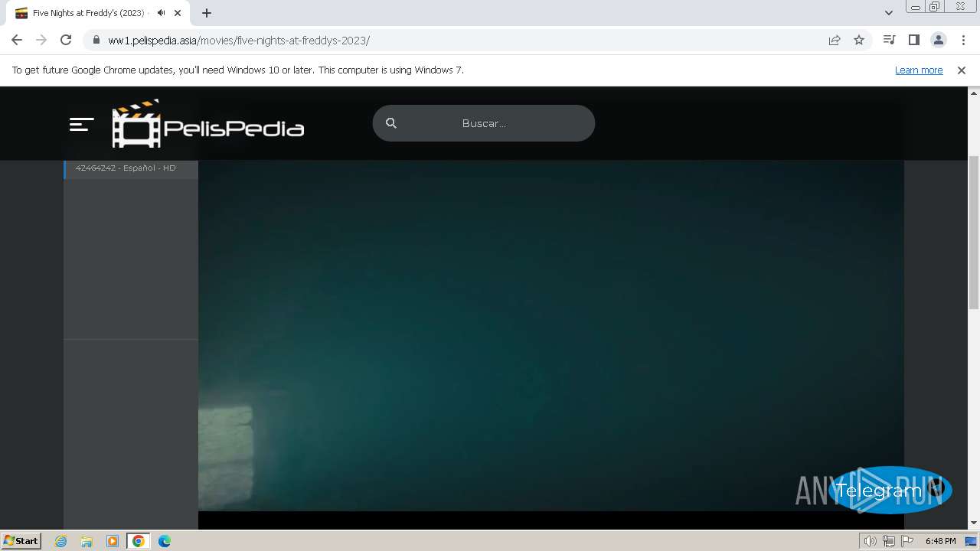Toggle Chrome side panel

tap(913, 40)
